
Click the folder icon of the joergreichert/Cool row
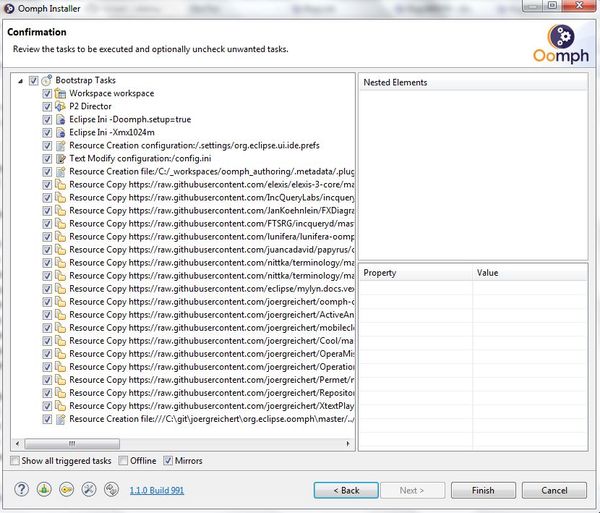(x=60, y=340)
